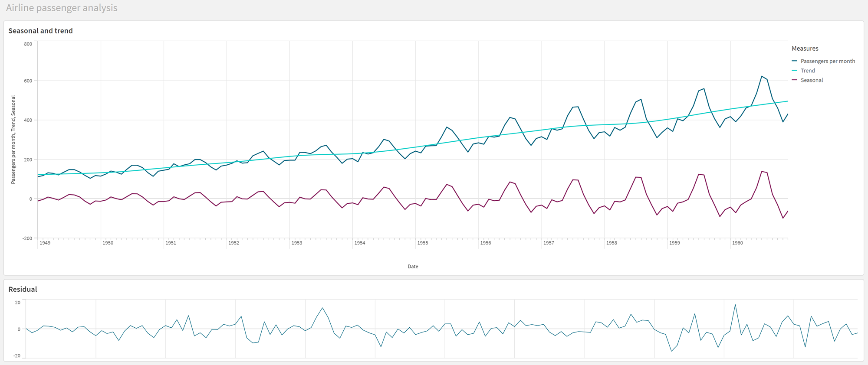Image resolution: width=868 pixels, height=365 pixels.
Task: Select the 1949 label on the x-axis
Action: pyautogui.click(x=45, y=243)
